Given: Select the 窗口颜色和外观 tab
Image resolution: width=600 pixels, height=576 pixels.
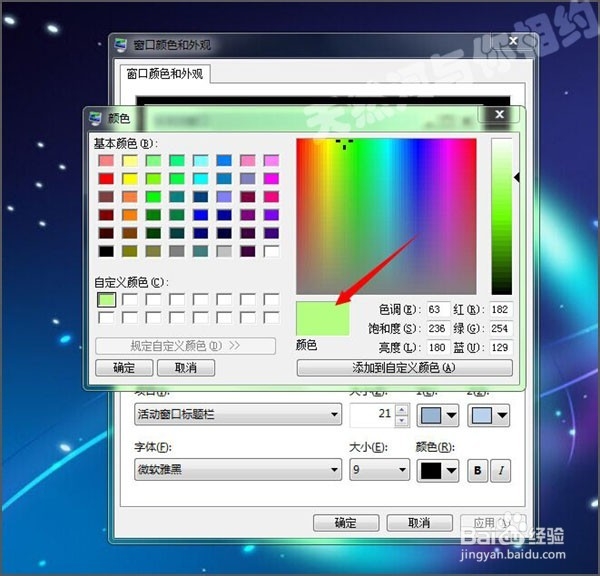Looking at the screenshot, I should coord(165,73).
